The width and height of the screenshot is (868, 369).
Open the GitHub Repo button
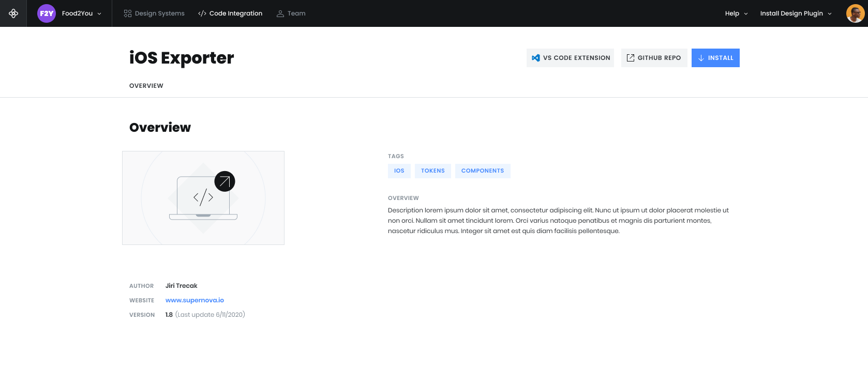pyautogui.click(x=654, y=58)
